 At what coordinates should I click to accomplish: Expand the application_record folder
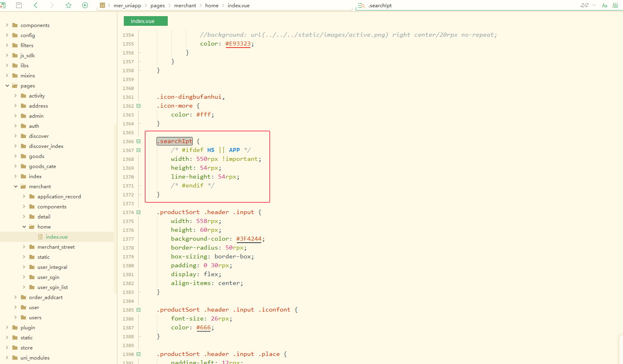[x=24, y=196]
